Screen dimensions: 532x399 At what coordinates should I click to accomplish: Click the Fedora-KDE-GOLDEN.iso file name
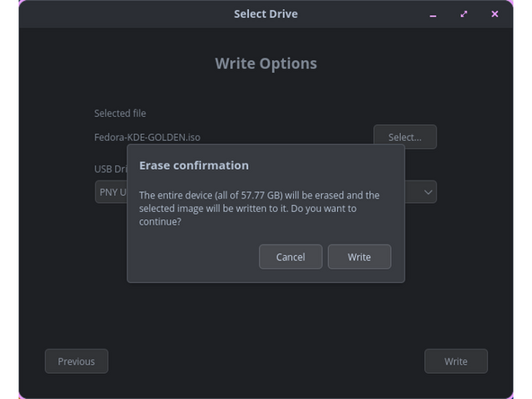click(147, 137)
